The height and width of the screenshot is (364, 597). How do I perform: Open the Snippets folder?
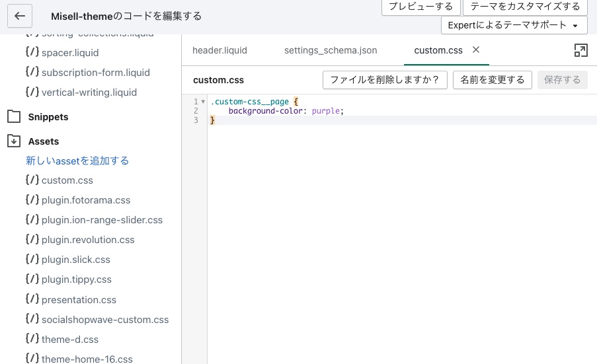pyautogui.click(x=48, y=117)
